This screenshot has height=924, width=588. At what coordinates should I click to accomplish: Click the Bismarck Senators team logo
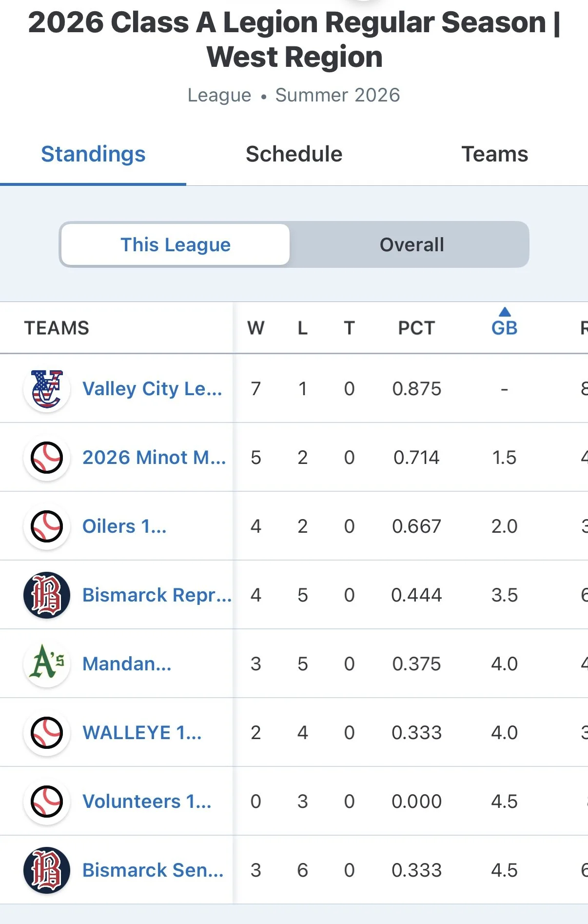click(47, 870)
